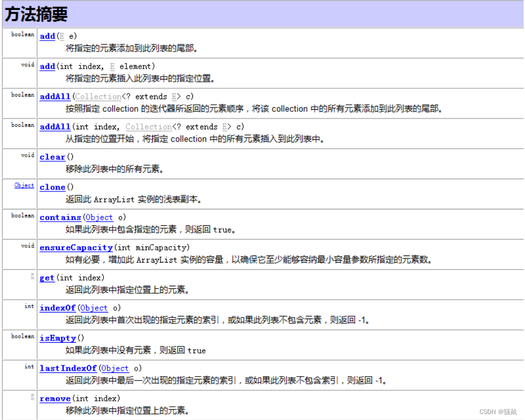This screenshot has height=420, width=525.
Task: Open the isEmpty() method documentation
Action: (56, 338)
